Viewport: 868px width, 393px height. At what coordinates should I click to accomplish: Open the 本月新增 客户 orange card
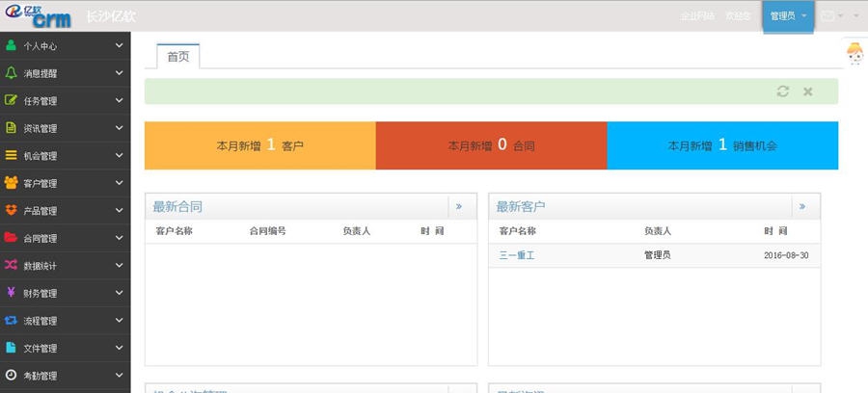click(260, 145)
